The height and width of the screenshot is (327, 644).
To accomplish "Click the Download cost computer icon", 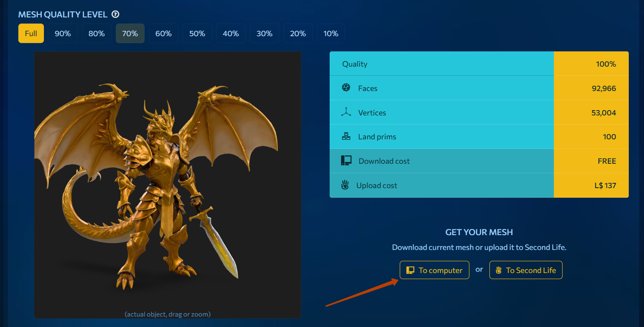I will (x=346, y=161).
